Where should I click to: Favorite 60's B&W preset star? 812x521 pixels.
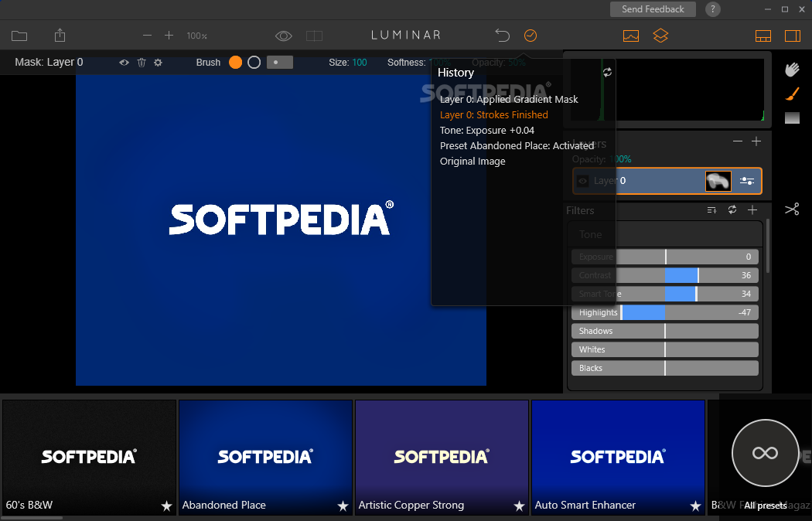tap(166, 506)
